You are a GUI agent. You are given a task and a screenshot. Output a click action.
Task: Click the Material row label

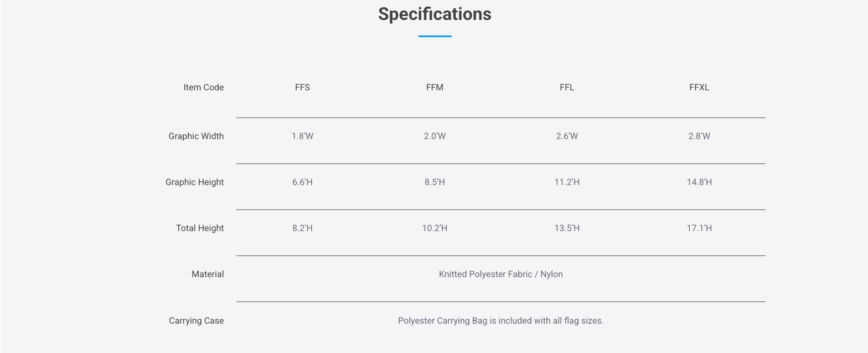click(x=208, y=274)
